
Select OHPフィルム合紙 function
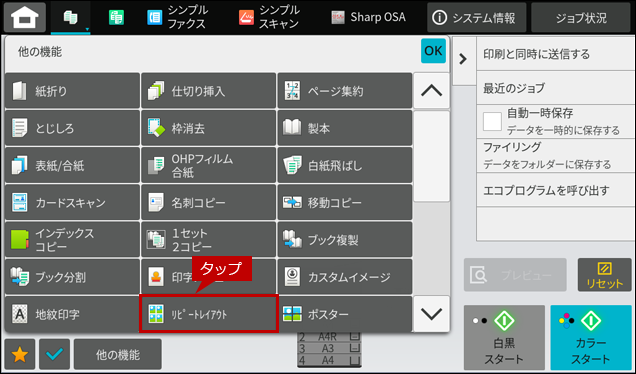pyautogui.click(x=208, y=165)
